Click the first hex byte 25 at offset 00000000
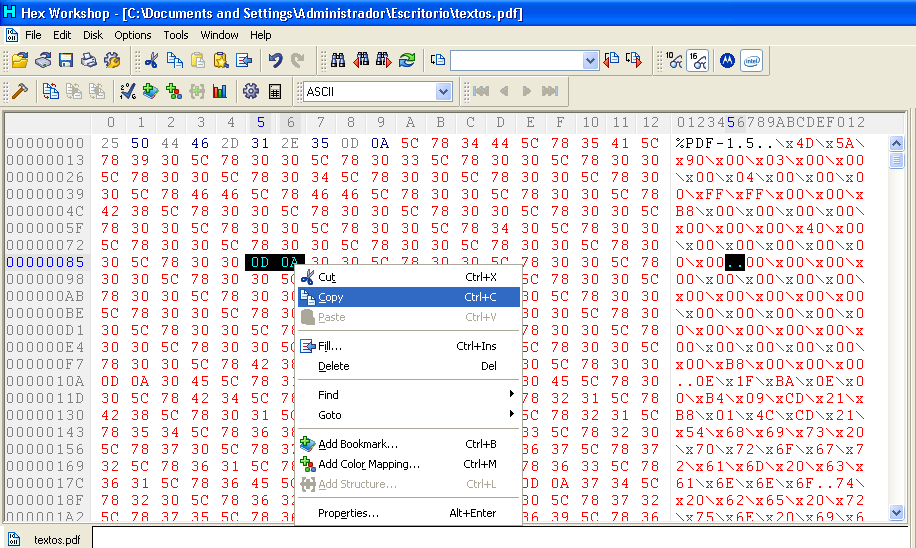This screenshot has width=916, height=548. [110, 143]
